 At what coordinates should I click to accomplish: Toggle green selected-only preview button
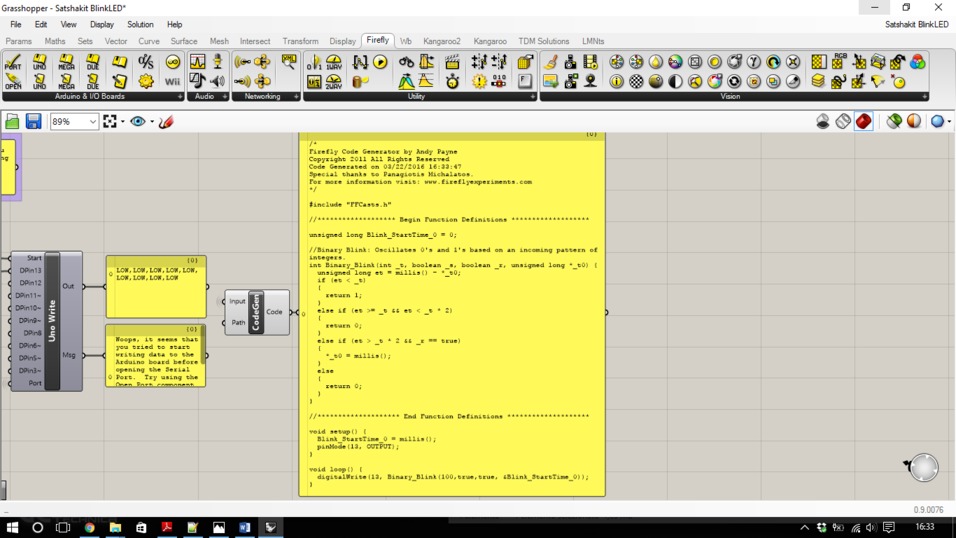point(894,121)
